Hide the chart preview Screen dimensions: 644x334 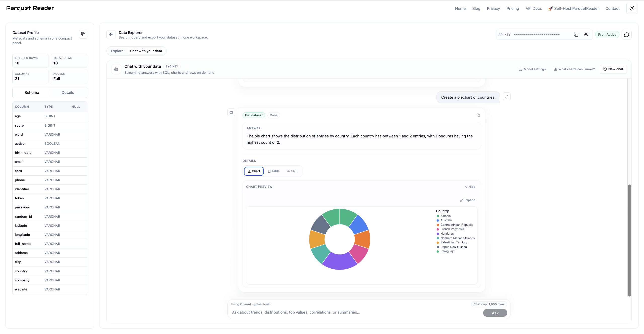coord(469,187)
